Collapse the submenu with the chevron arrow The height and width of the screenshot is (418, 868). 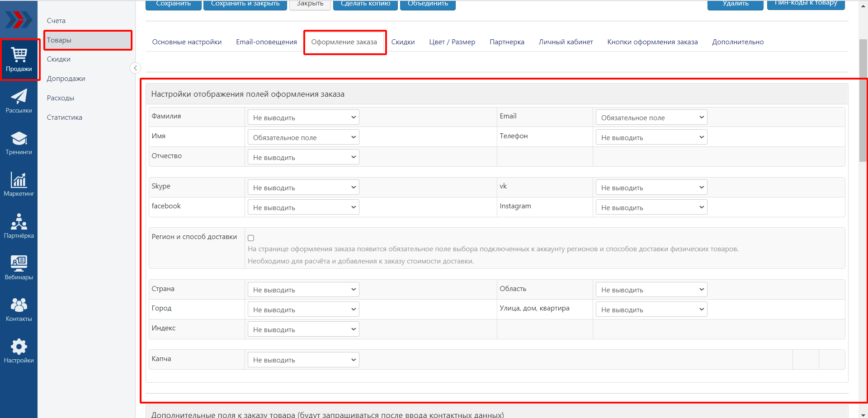(135, 68)
